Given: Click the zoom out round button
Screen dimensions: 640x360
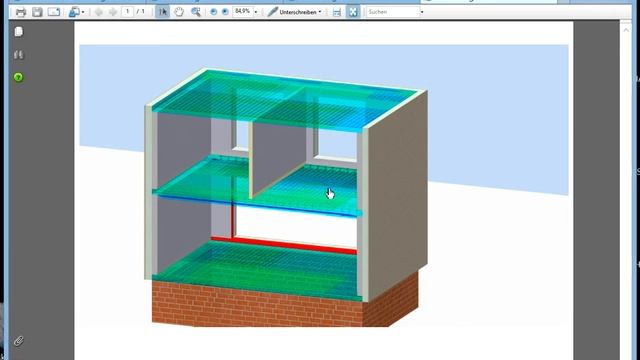Looking at the screenshot, I should click(213, 12).
